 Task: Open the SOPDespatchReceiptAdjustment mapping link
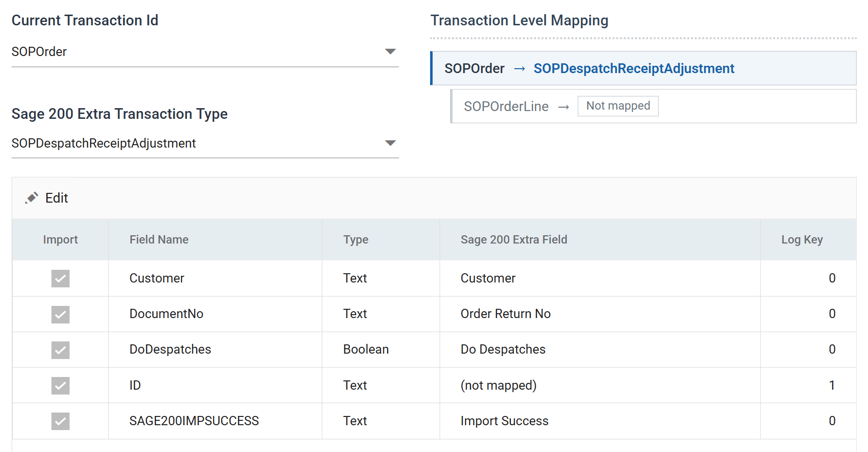point(633,68)
